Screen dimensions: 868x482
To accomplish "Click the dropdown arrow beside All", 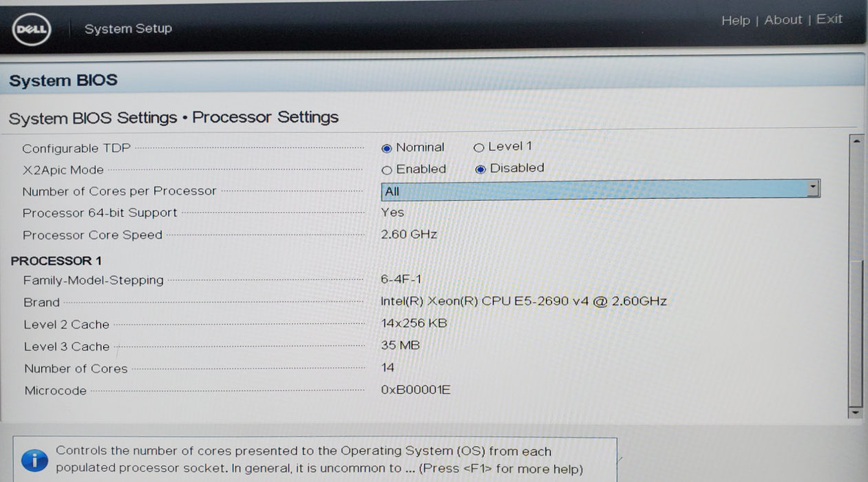I will pos(814,187).
